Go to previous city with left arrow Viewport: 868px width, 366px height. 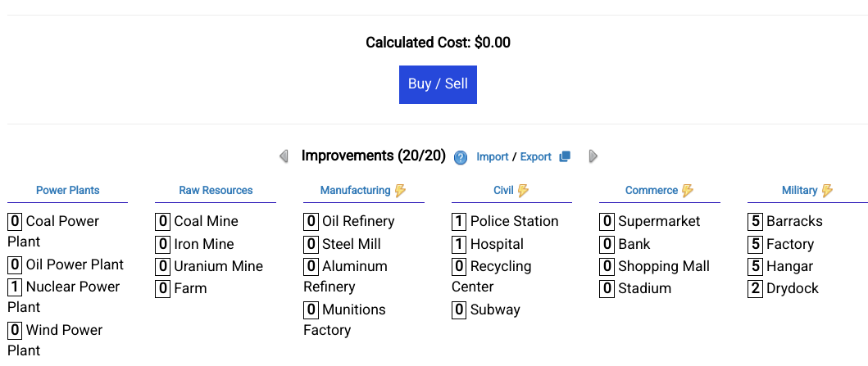[284, 156]
